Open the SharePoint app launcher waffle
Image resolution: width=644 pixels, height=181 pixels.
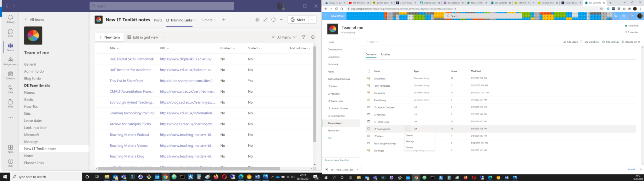tap(326, 16)
